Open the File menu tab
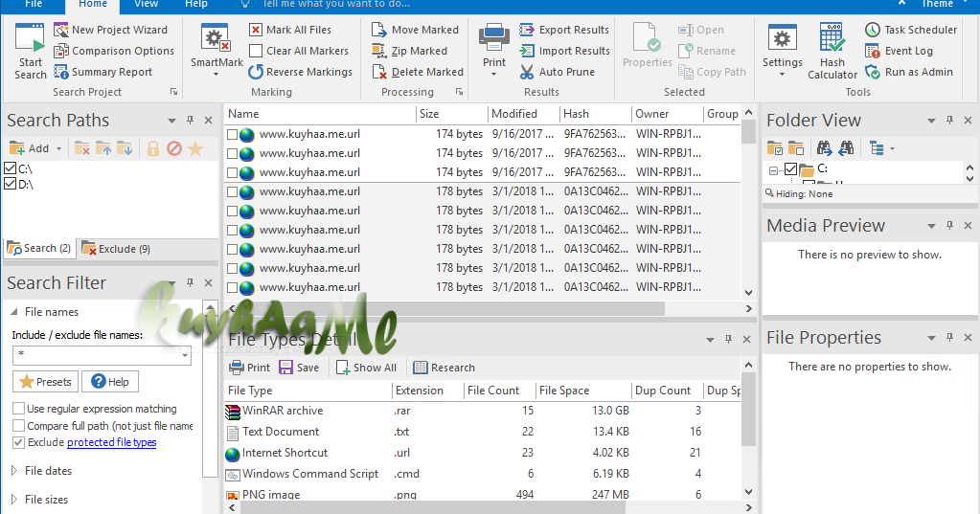Image resolution: width=980 pixels, height=514 pixels. [x=34, y=5]
